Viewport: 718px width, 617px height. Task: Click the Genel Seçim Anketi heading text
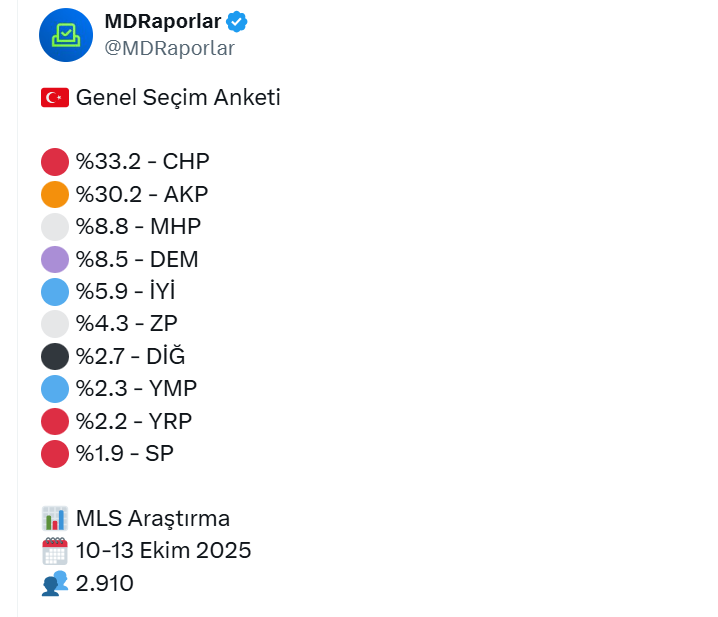click(x=178, y=97)
